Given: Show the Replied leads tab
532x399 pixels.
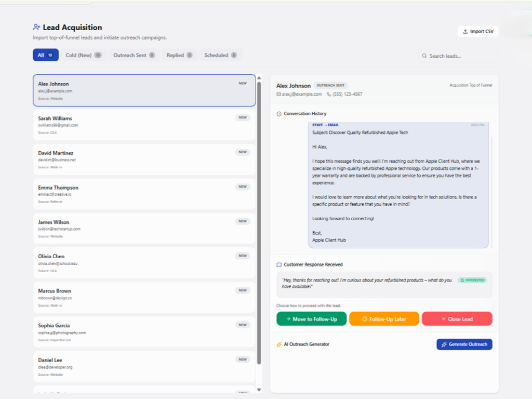Looking at the screenshot, I should [179, 55].
